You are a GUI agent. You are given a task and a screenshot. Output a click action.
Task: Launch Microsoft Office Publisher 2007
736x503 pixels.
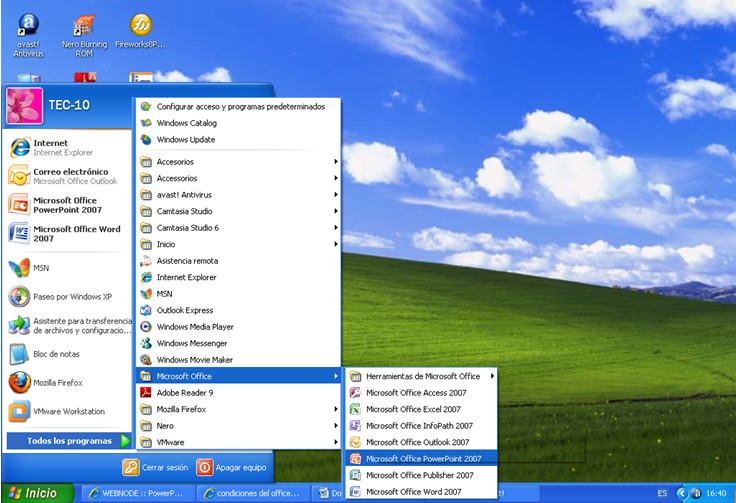click(x=422, y=475)
